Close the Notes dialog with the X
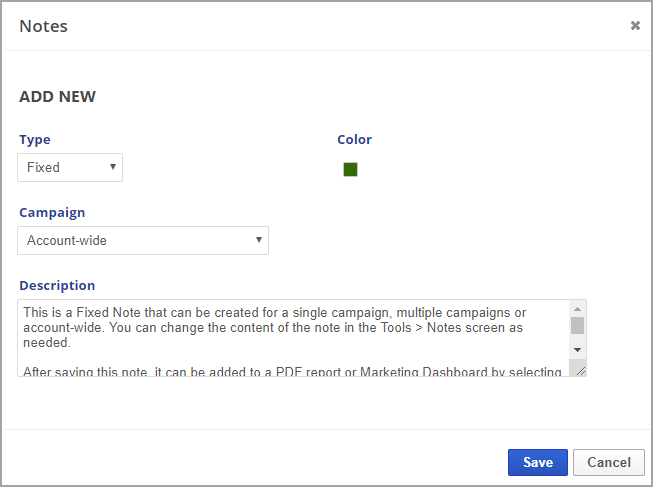653x487 pixels. point(635,26)
